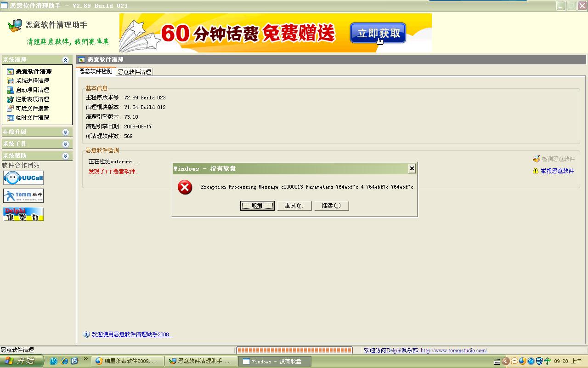Launch Internet Explorer from the quick launch bar
The height and width of the screenshot is (368, 588).
tap(64, 361)
